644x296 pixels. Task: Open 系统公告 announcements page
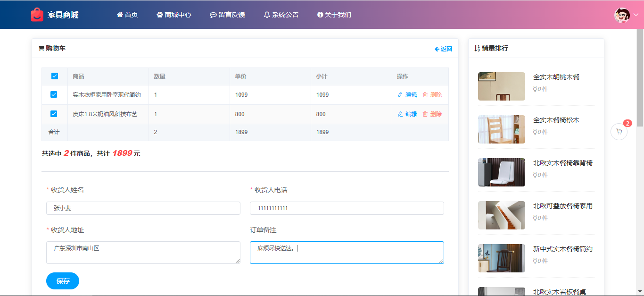click(x=281, y=15)
